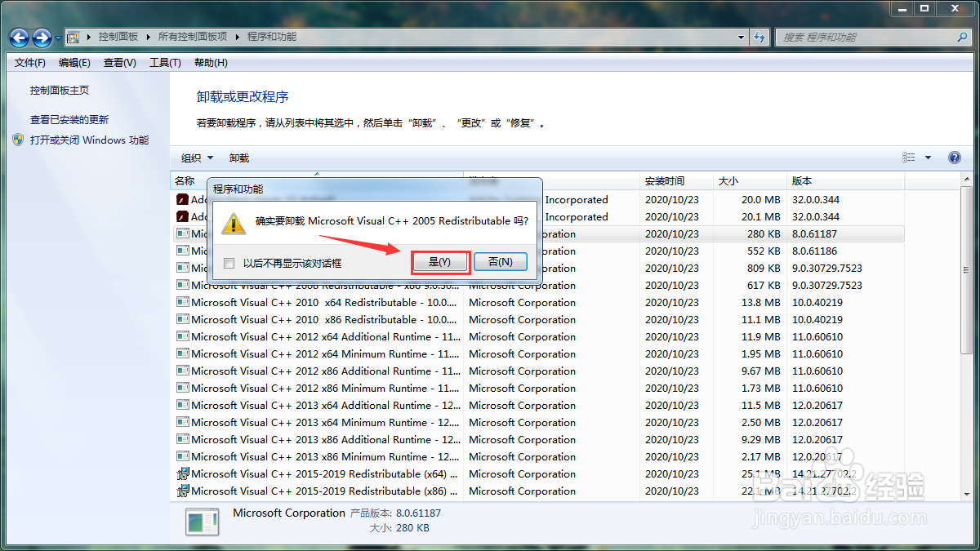This screenshot has width=980, height=551.
Task: Click the search magnifier icon
Action: click(x=964, y=37)
